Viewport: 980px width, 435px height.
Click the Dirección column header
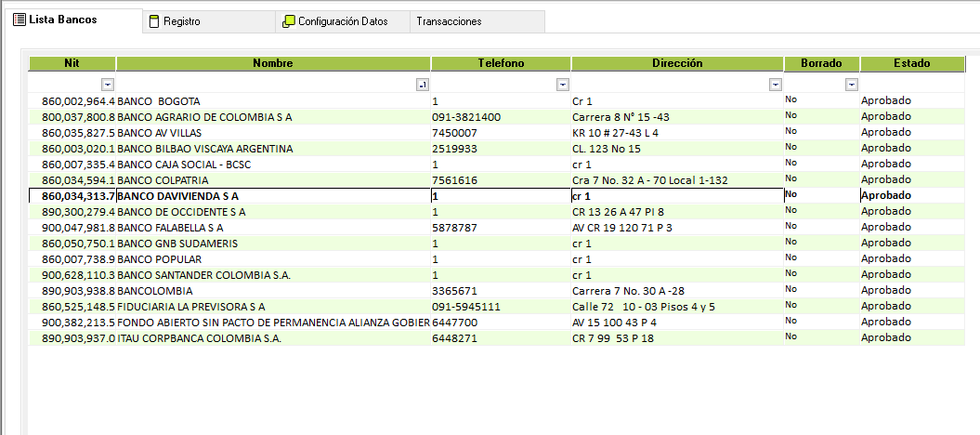[x=677, y=63]
